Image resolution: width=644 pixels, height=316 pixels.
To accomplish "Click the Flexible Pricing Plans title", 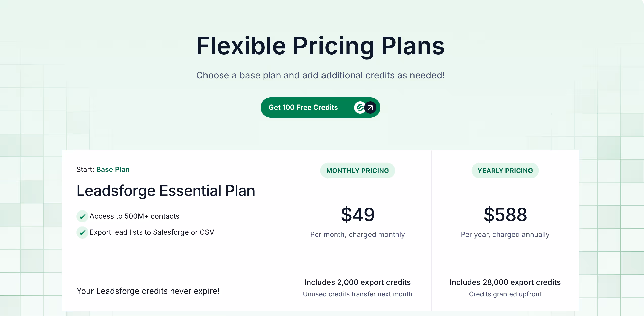I will 320,46.
